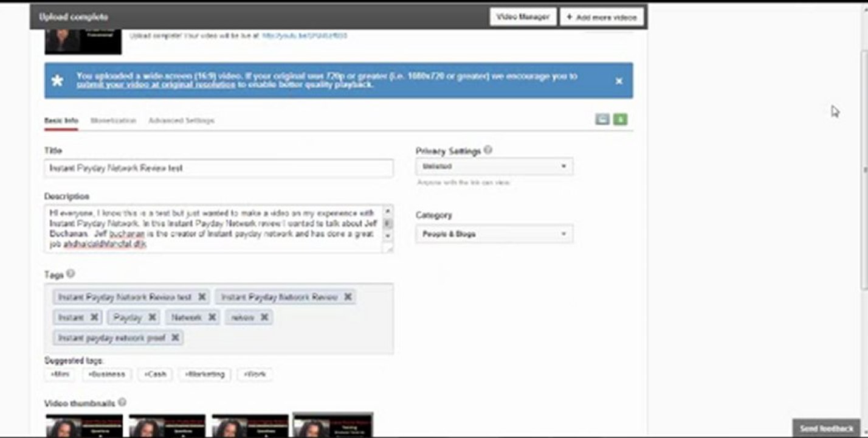Click Add more videos button

tap(601, 17)
